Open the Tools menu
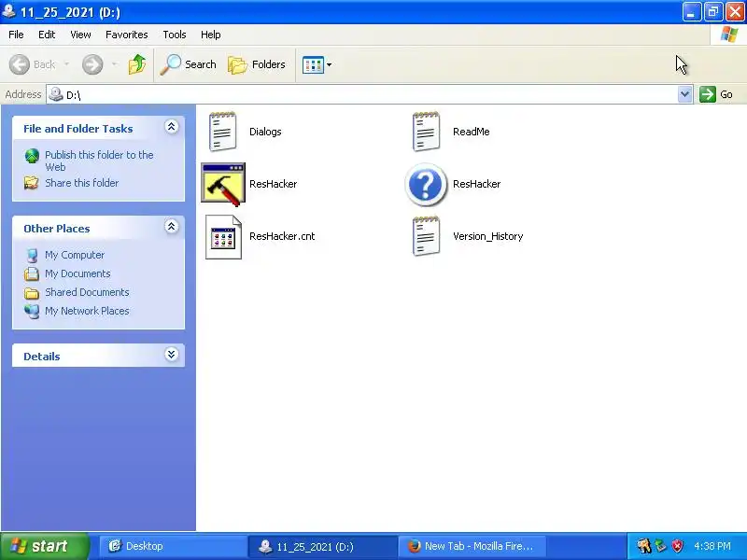The height and width of the screenshot is (560, 747). click(175, 35)
